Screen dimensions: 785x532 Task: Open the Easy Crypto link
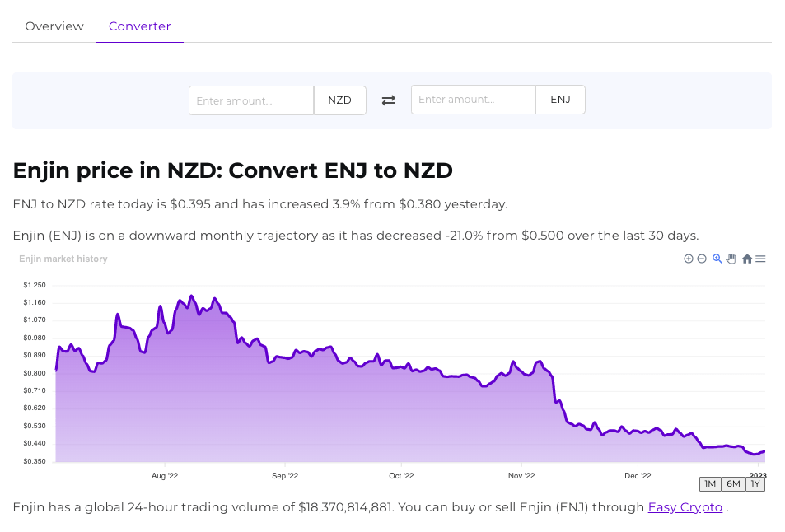click(x=685, y=507)
